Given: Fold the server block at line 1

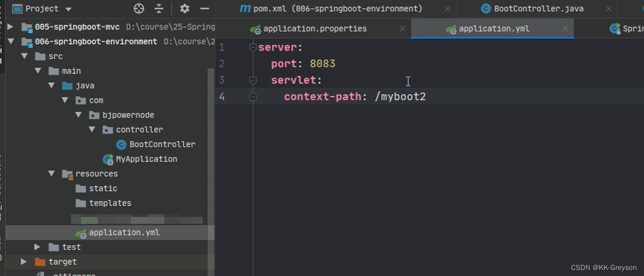Looking at the screenshot, I should click(253, 47).
